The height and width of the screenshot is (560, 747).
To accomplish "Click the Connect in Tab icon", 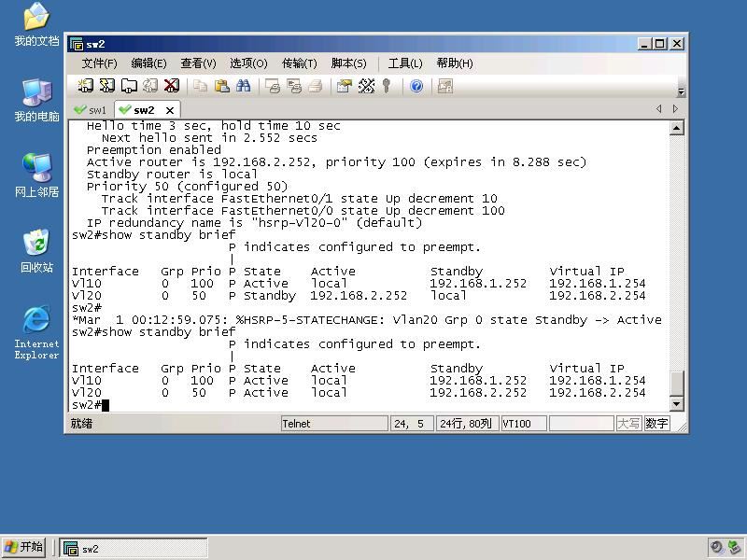I will [129, 86].
